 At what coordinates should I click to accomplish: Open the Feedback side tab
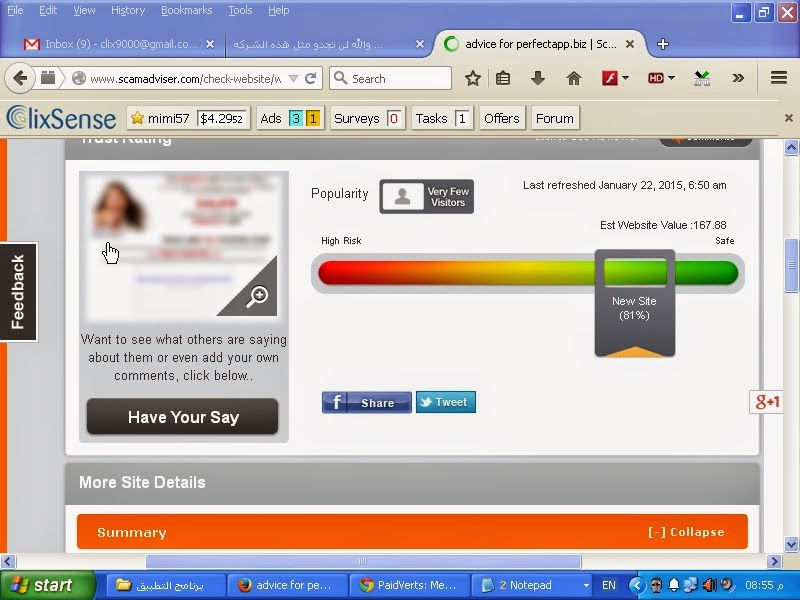[18, 292]
